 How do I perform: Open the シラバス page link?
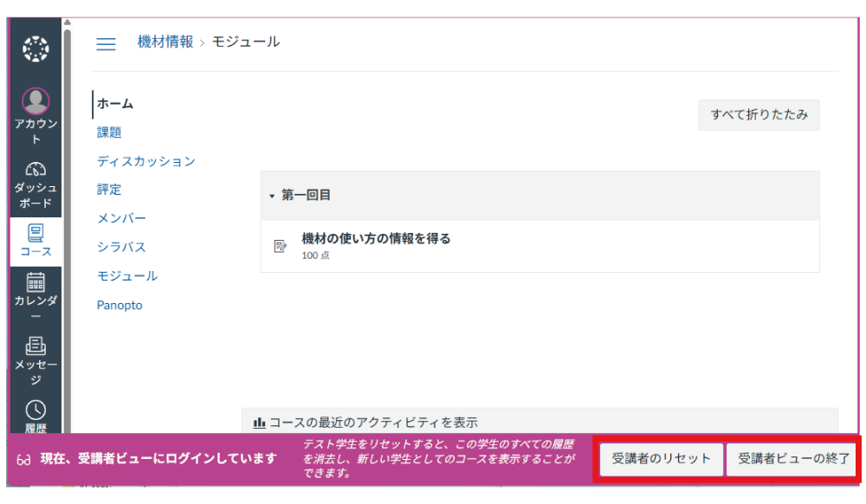pyautogui.click(x=121, y=248)
